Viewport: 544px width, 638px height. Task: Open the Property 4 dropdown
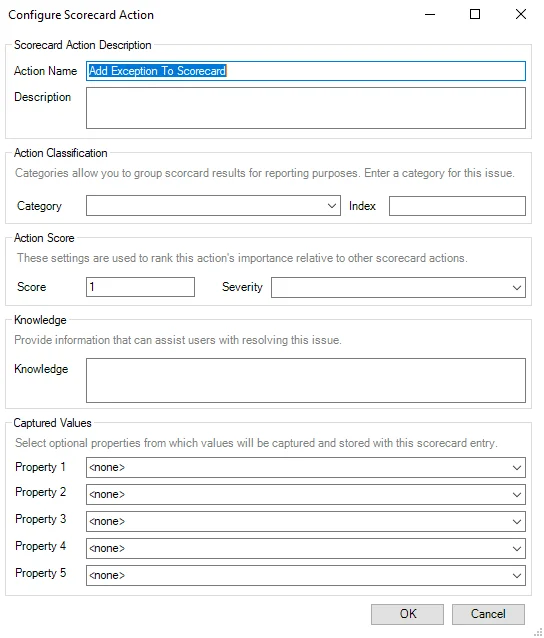[x=306, y=548]
